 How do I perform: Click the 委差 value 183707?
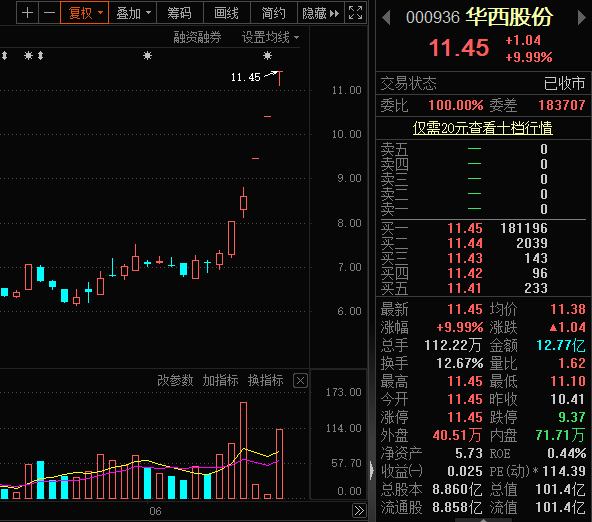click(562, 105)
